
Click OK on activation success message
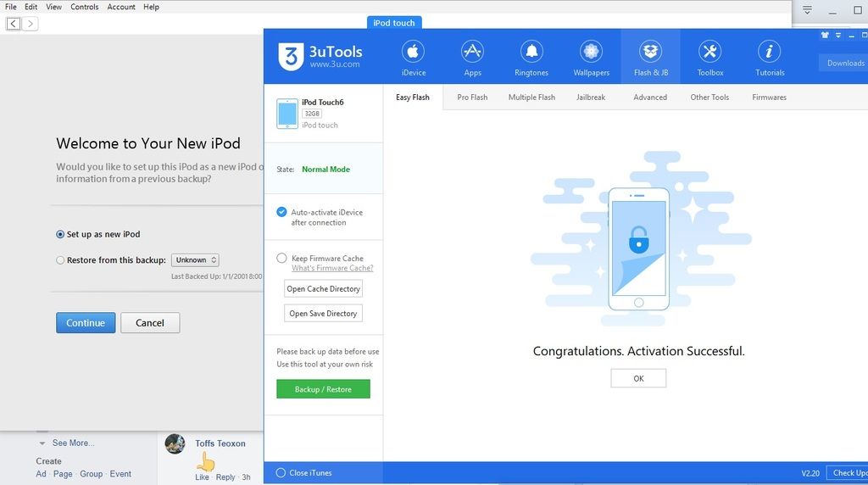[638, 378]
